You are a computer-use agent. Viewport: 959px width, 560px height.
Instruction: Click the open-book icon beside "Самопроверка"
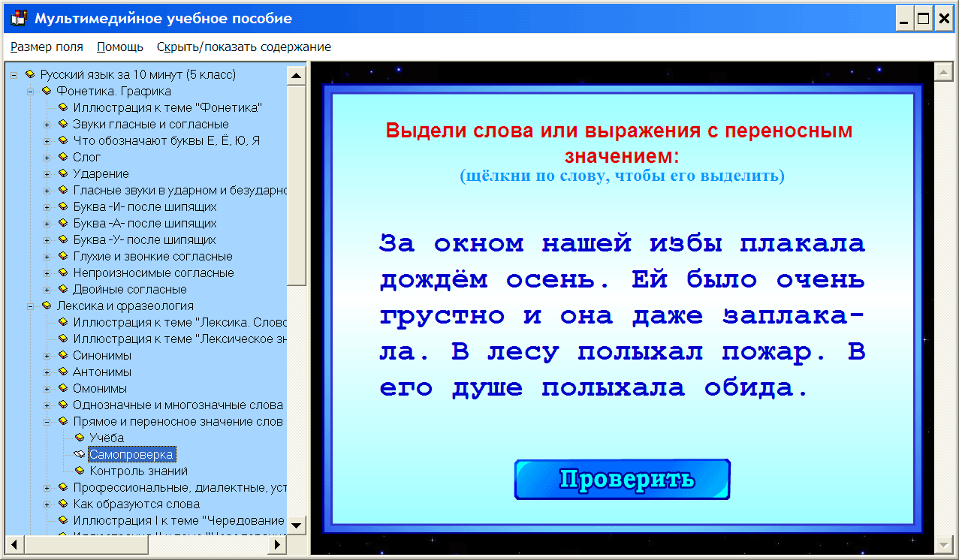(78, 454)
